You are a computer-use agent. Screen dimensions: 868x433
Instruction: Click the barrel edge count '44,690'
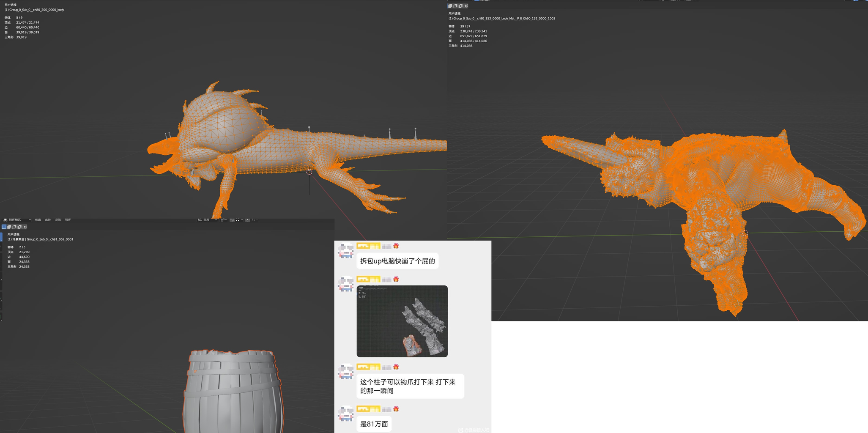coord(24,257)
